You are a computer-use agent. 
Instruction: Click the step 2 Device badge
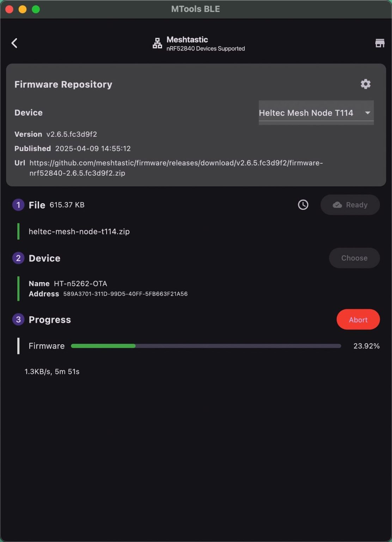coord(18,258)
